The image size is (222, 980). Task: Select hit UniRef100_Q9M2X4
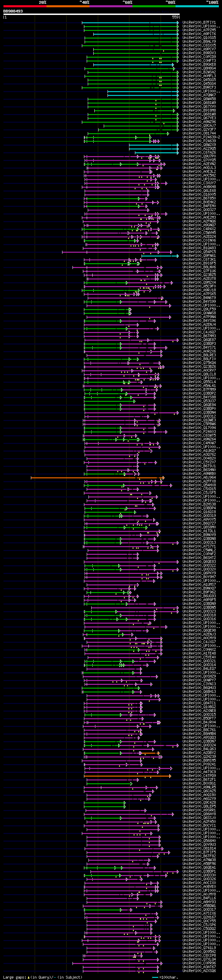[x=199, y=283]
